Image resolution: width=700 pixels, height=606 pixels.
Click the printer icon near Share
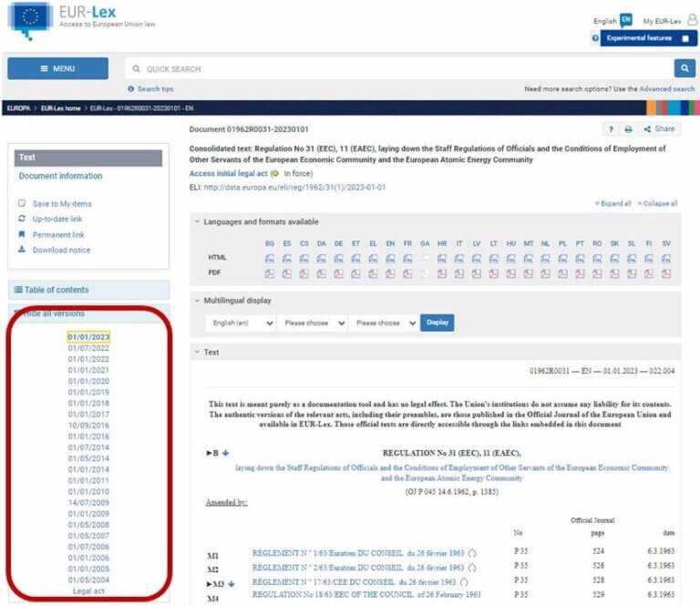(628, 129)
